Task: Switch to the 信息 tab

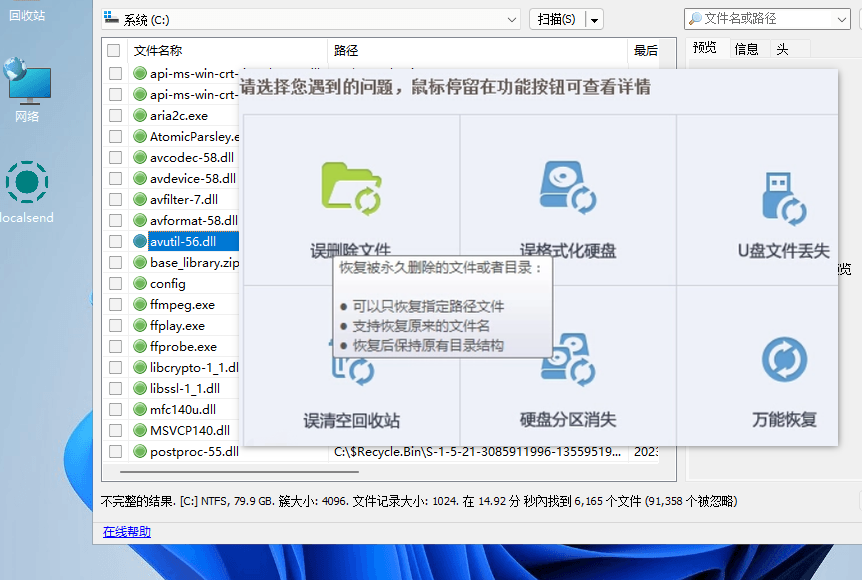Action: (746, 49)
